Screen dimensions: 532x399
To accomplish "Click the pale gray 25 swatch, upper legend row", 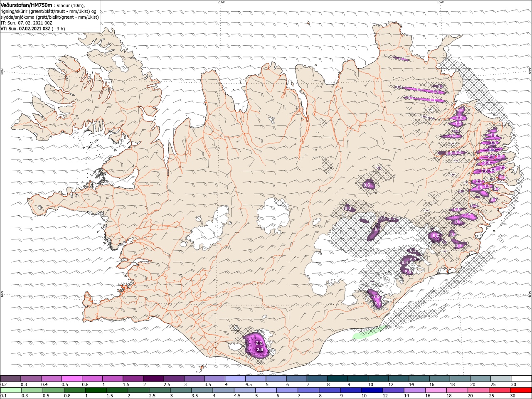I will pos(500,378).
